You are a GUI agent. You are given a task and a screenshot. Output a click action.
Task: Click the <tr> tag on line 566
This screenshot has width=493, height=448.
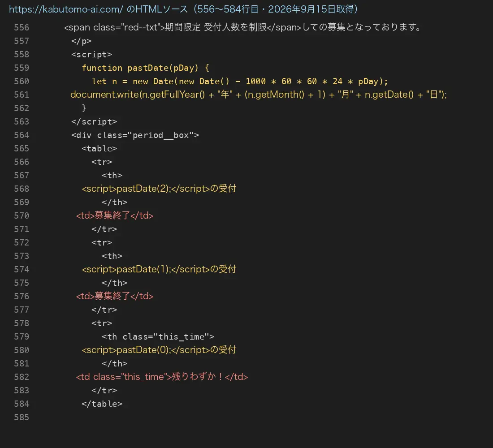click(102, 162)
